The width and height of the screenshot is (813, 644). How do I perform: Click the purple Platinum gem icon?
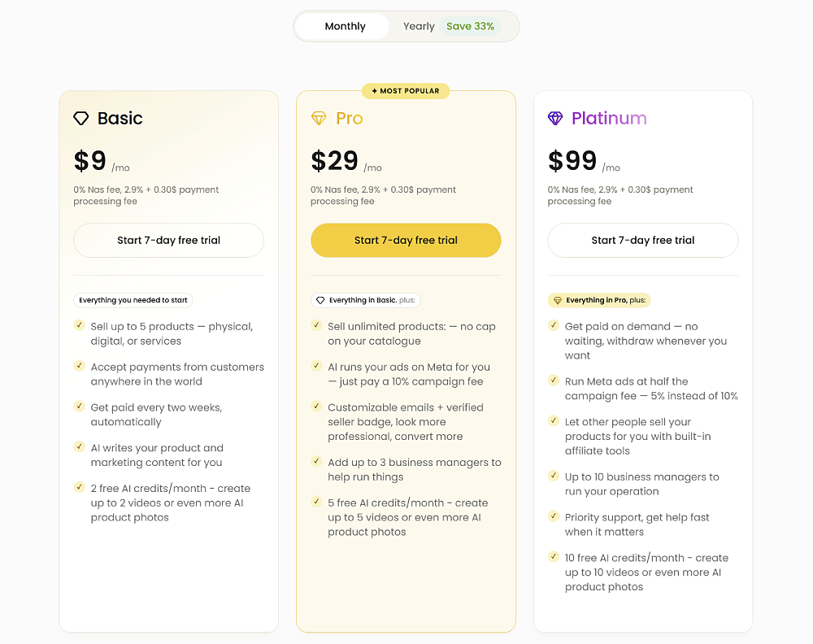555,119
